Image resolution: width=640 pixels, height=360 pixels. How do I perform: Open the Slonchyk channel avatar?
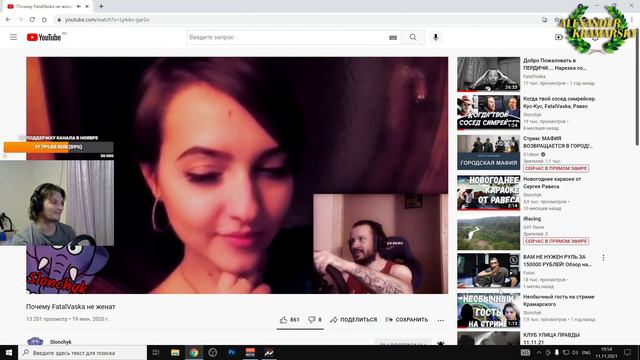[x=35, y=341]
